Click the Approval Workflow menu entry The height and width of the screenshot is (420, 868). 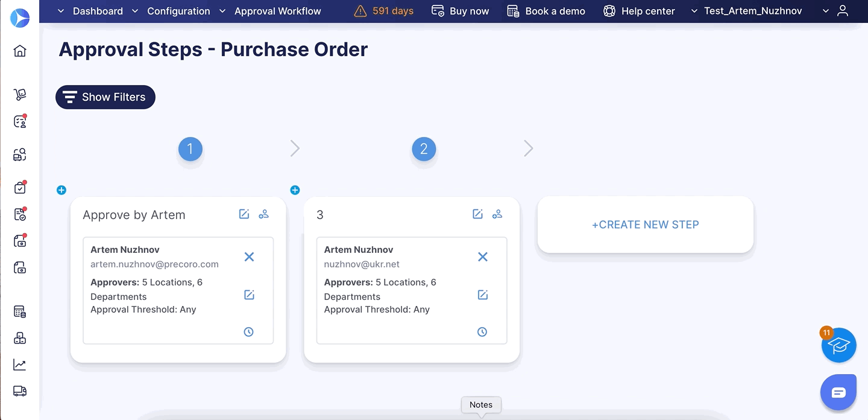tap(277, 11)
